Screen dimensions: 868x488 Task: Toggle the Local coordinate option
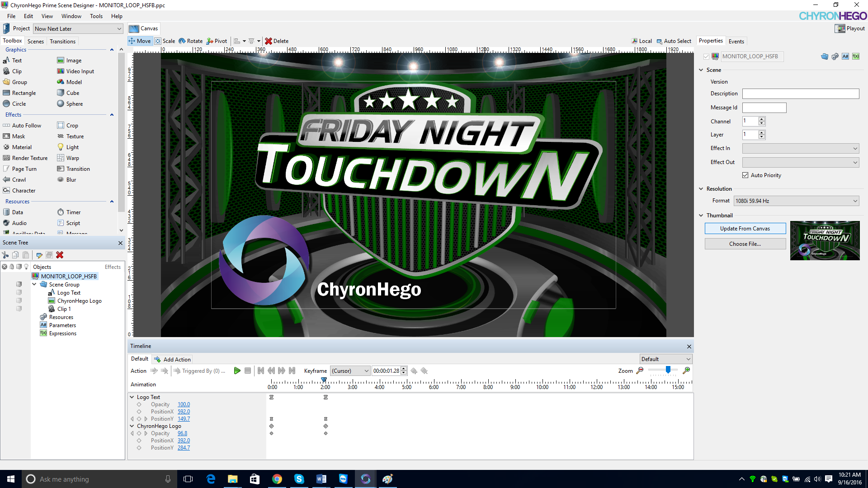click(642, 41)
